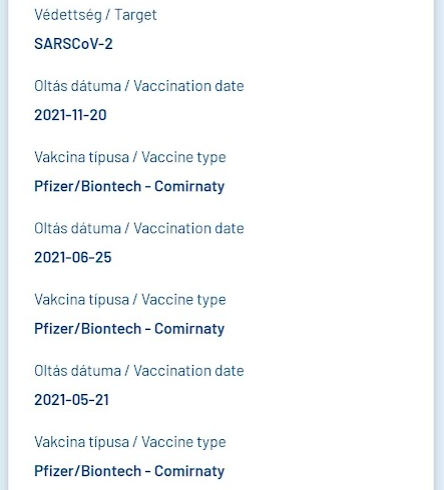Viewport: 444px width, 490px height.
Task: Select the SARSCoV-2 target value
Action: (73, 44)
